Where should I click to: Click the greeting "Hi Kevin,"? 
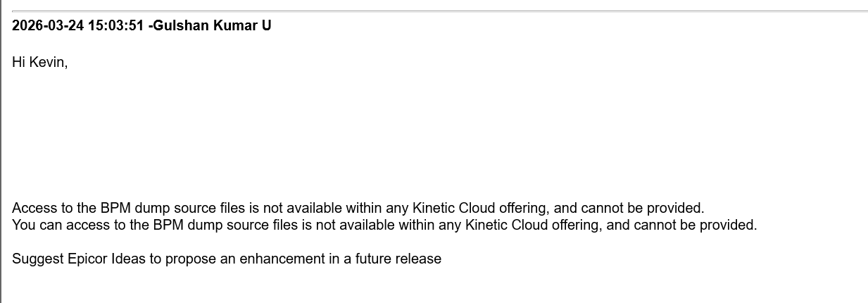39,63
